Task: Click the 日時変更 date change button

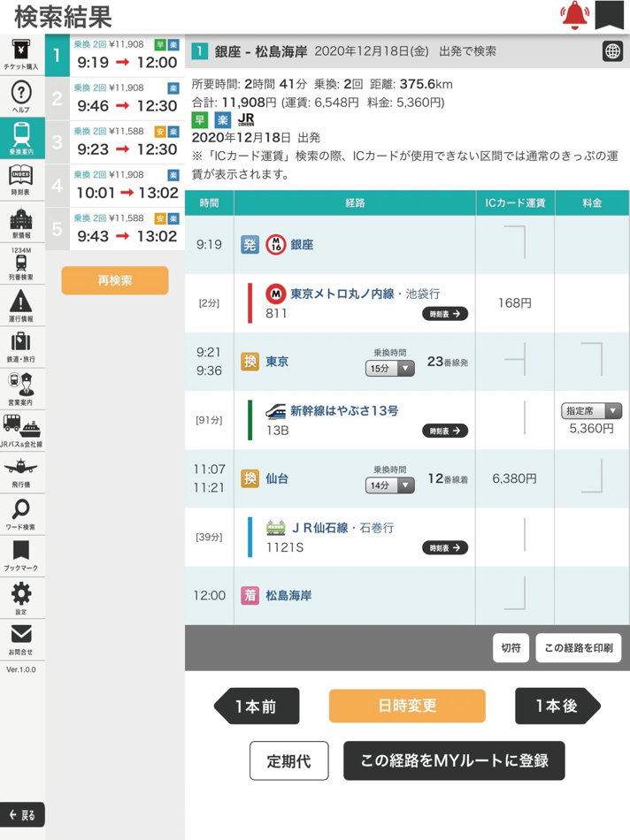Action: 407,706
